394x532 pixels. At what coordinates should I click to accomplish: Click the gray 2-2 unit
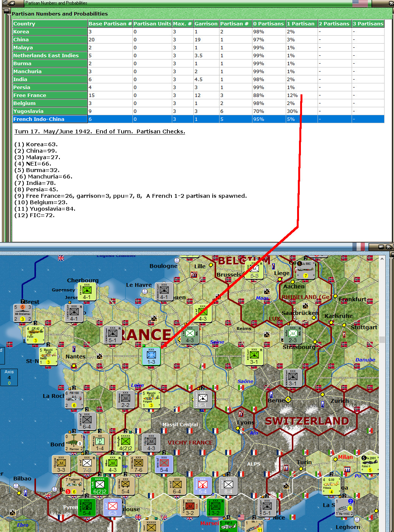125,399
